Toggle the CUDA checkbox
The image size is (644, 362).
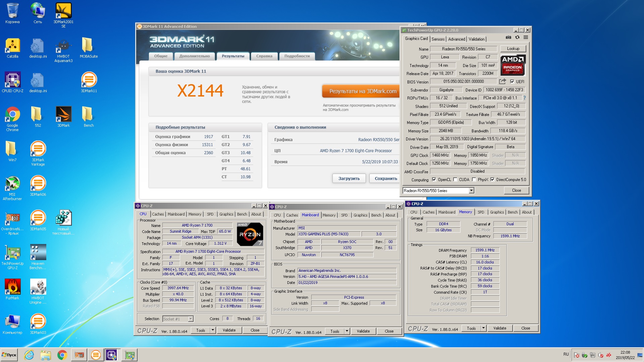click(x=455, y=180)
